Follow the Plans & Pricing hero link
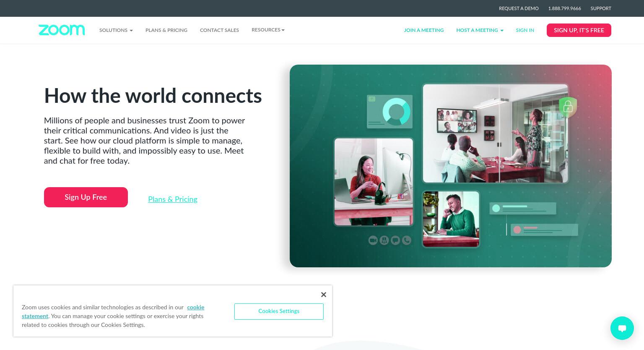644x350 pixels. (x=173, y=199)
